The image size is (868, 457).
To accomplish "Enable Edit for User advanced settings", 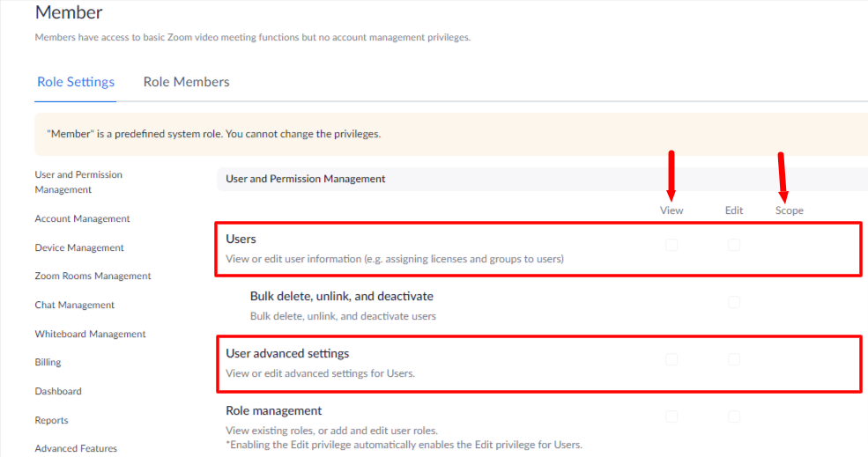I will tap(734, 359).
